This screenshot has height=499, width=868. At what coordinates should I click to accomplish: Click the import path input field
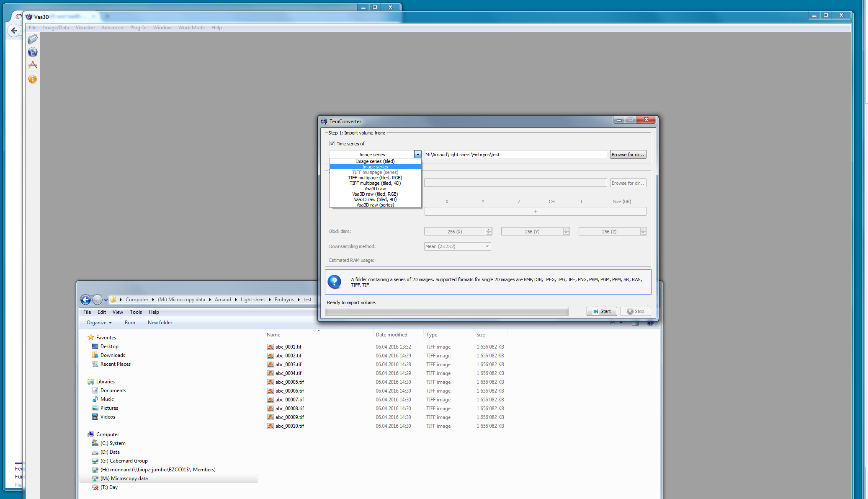point(515,155)
